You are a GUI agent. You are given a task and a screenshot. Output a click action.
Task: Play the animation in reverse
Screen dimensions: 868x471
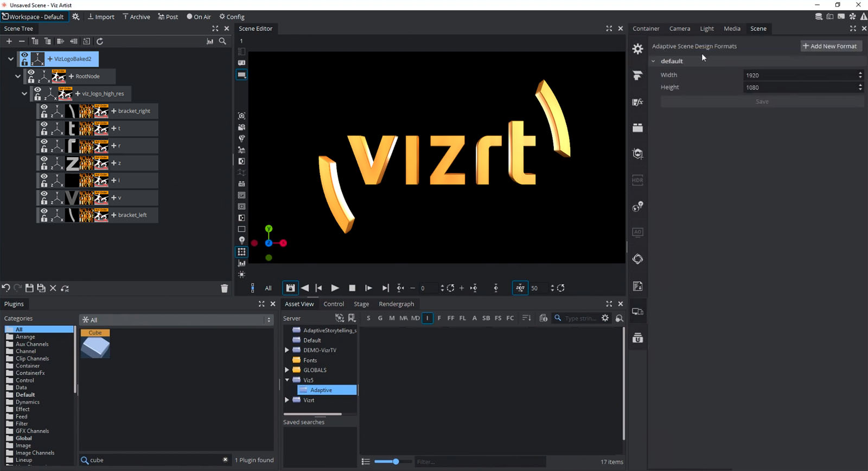point(305,288)
